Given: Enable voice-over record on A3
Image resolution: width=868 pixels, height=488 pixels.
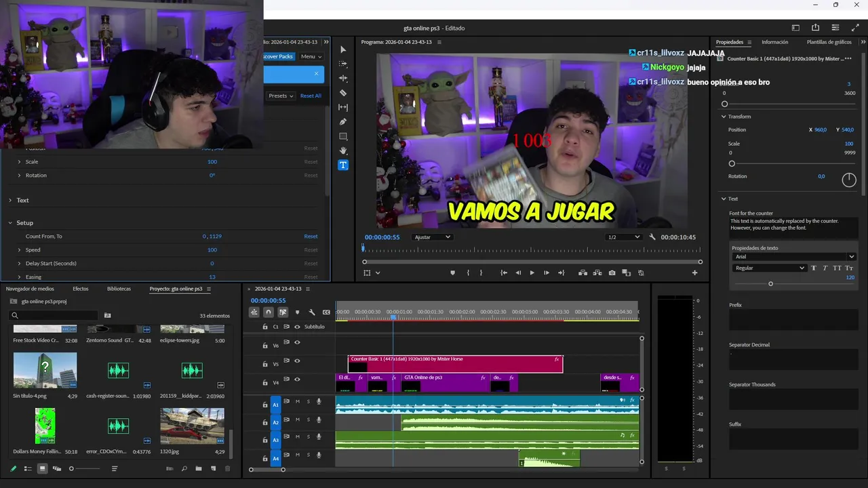Looking at the screenshot, I should pos(319,437).
